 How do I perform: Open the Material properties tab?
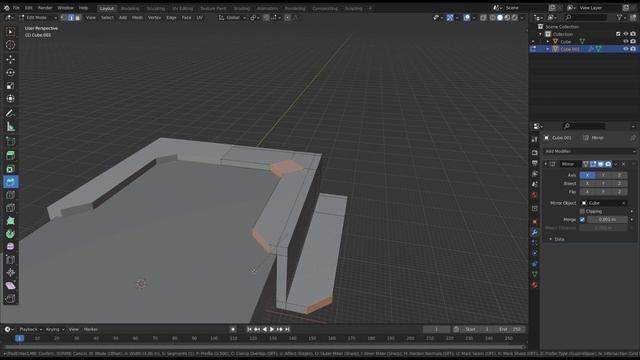point(534,285)
